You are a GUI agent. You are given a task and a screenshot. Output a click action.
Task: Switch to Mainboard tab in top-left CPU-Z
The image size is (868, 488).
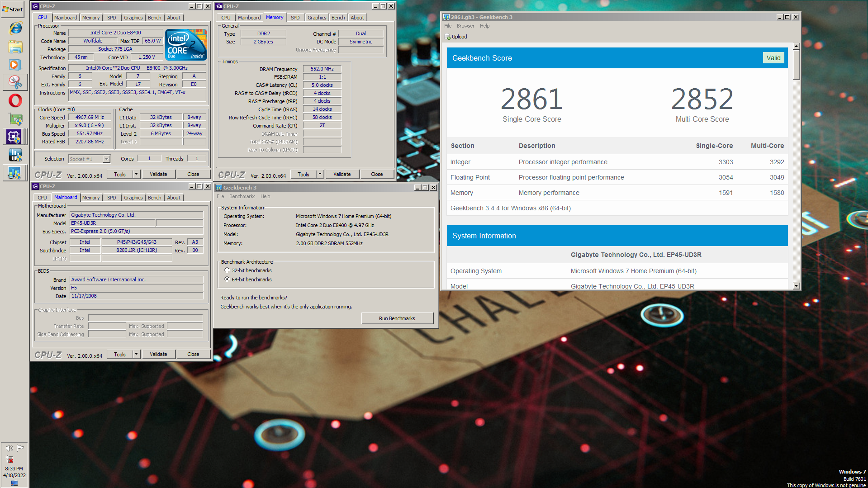[x=66, y=18]
